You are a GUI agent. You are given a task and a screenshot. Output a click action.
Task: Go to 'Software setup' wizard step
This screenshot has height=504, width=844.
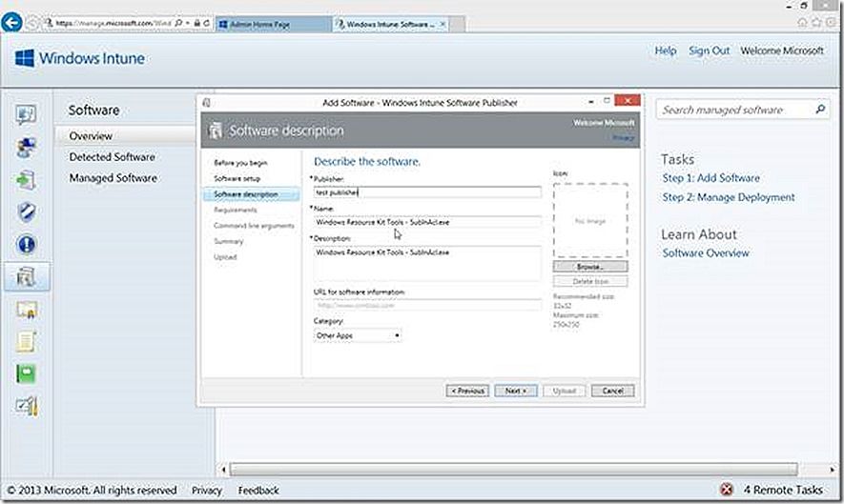coord(237,178)
